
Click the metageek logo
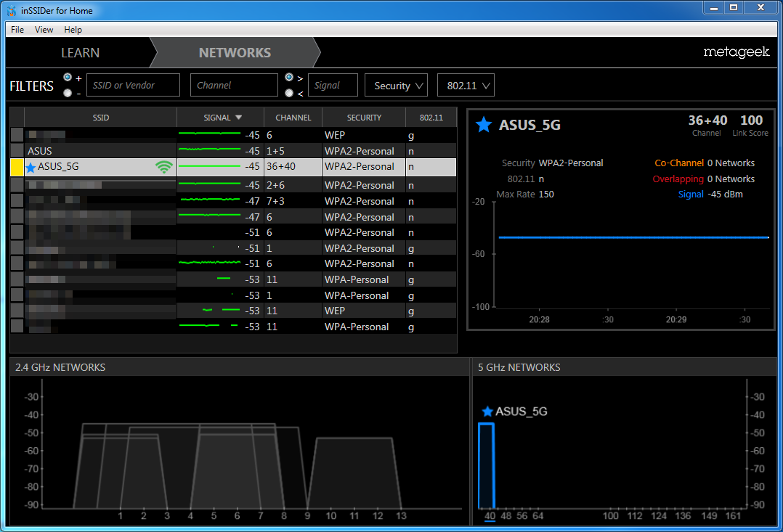pos(736,52)
